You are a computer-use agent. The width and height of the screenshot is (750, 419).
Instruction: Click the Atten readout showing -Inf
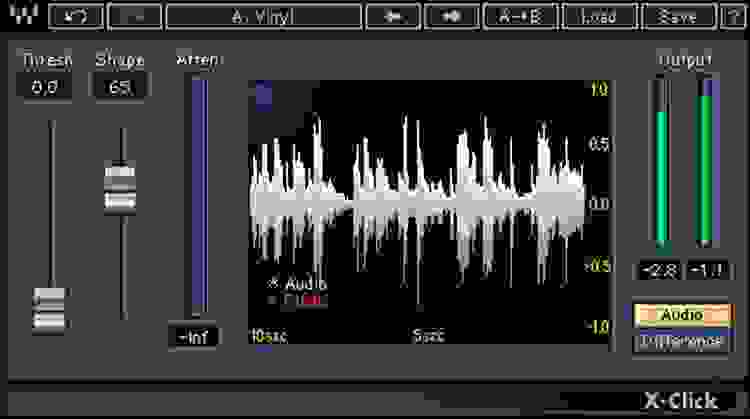pos(194,337)
